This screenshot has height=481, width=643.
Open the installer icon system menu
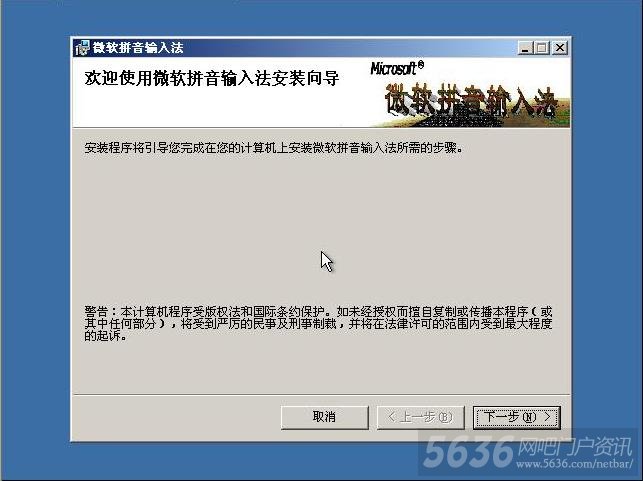click(82, 48)
